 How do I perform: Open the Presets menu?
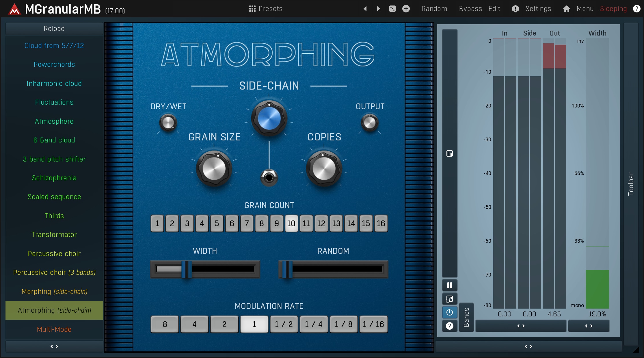tap(266, 9)
